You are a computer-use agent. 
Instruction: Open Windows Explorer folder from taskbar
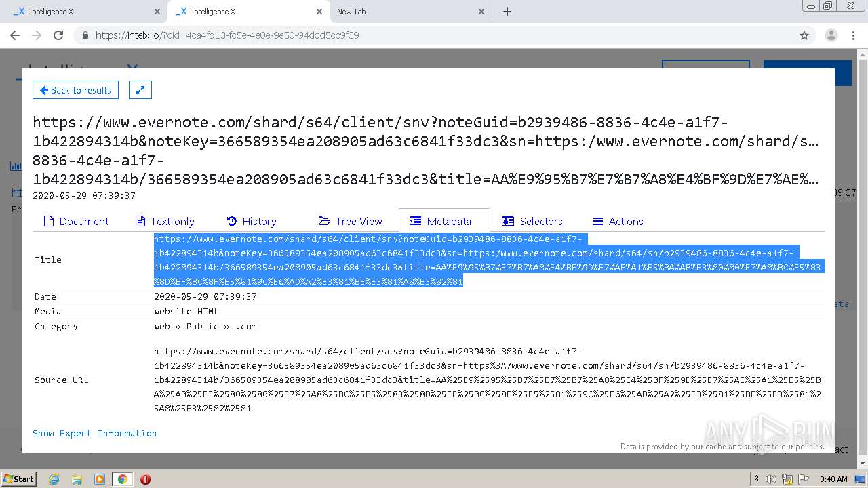tap(77, 479)
